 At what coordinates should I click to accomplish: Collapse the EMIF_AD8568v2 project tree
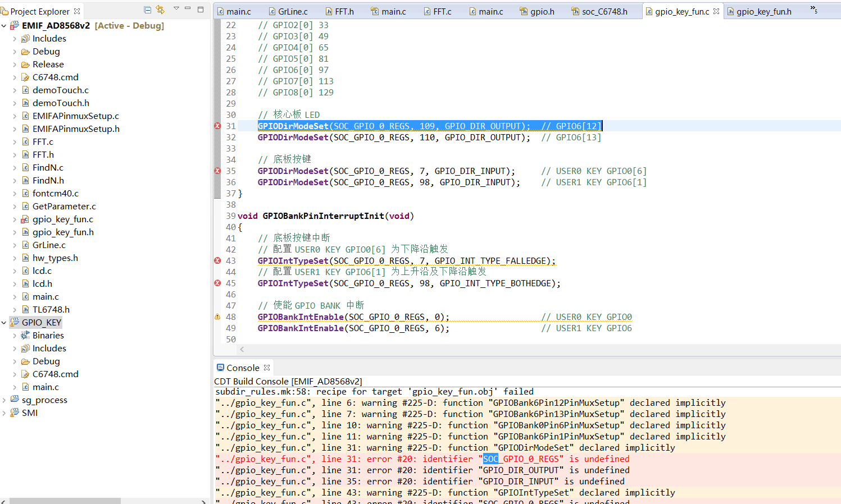click(x=4, y=26)
